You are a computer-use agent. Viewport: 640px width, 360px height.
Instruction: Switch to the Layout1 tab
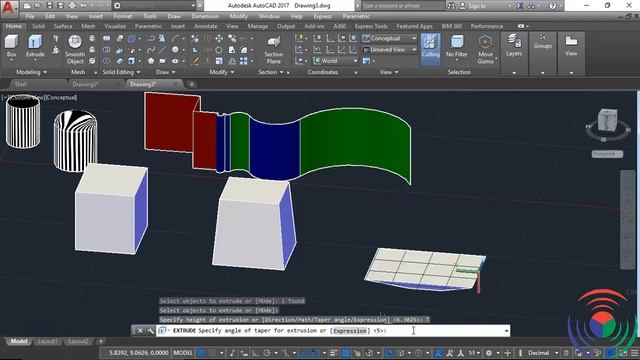47,341
